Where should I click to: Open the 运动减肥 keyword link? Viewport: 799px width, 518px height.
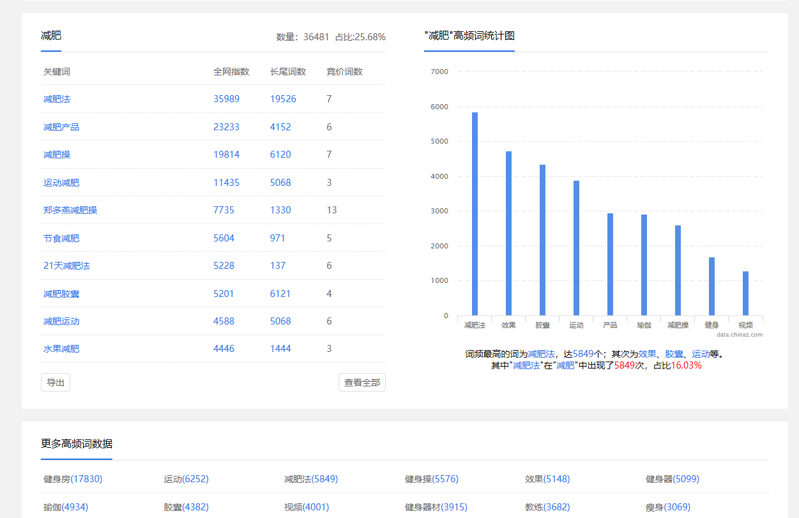pos(61,183)
